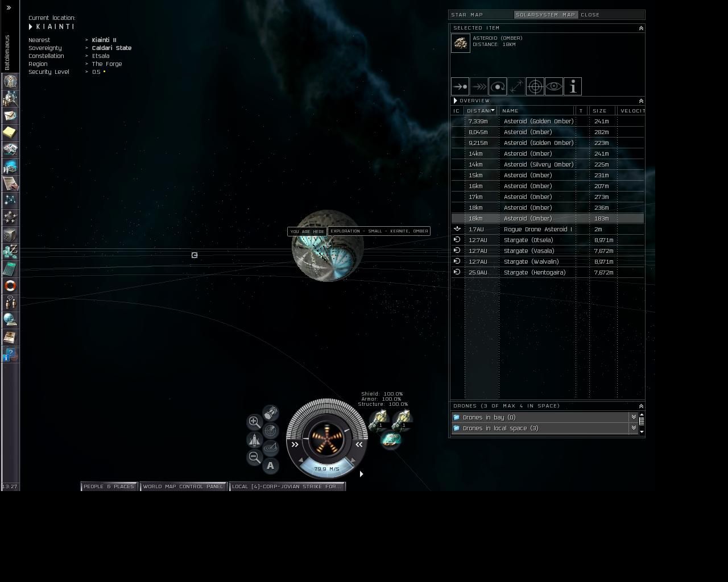The image size is (728, 582).
Task: Open the Overview triangle menu
Action: pyautogui.click(x=456, y=101)
